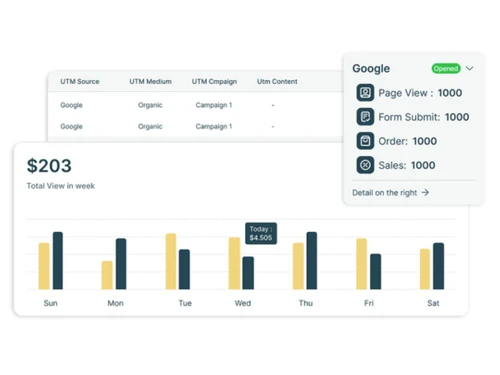Click Sunday's dark blue bar
This screenshot has height=375, width=500.
[58, 261]
